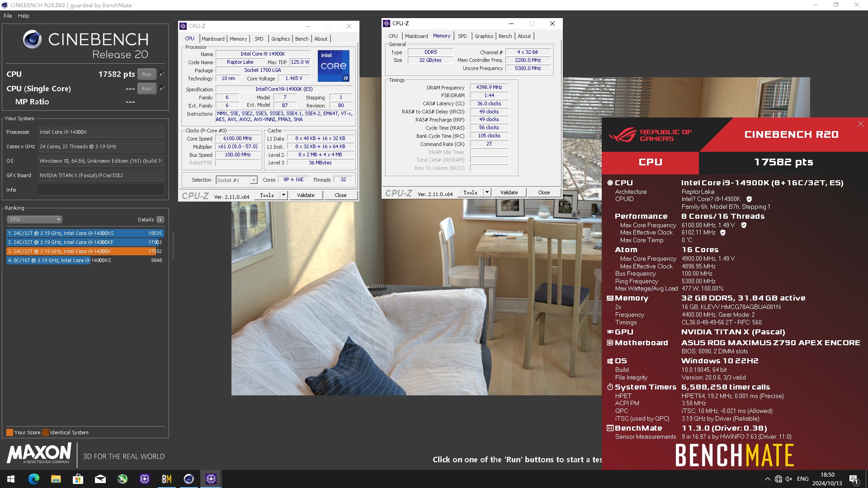Screen dimensions: 868x488
Task: Switch to Bench tab in left CPU-Z window
Action: coord(302,39)
